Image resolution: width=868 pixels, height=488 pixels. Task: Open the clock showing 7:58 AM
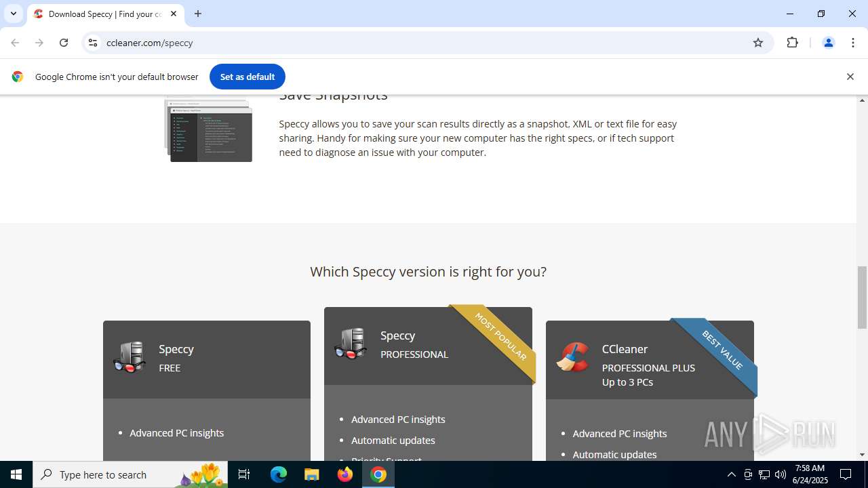tap(810, 474)
